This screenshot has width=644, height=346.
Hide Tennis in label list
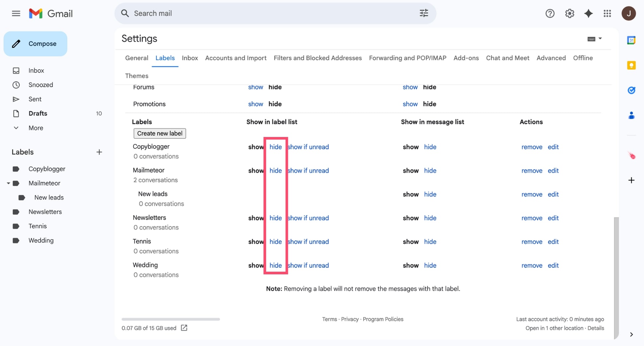coord(275,242)
